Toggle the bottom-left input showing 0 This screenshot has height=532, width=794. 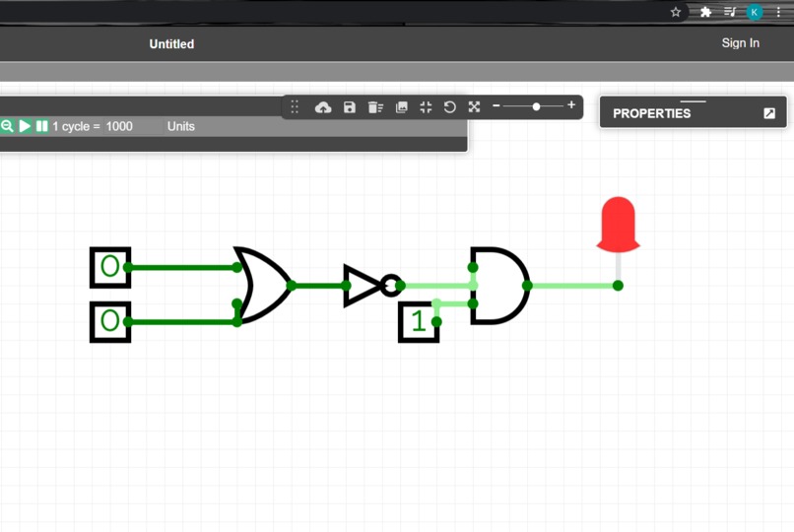pos(110,322)
